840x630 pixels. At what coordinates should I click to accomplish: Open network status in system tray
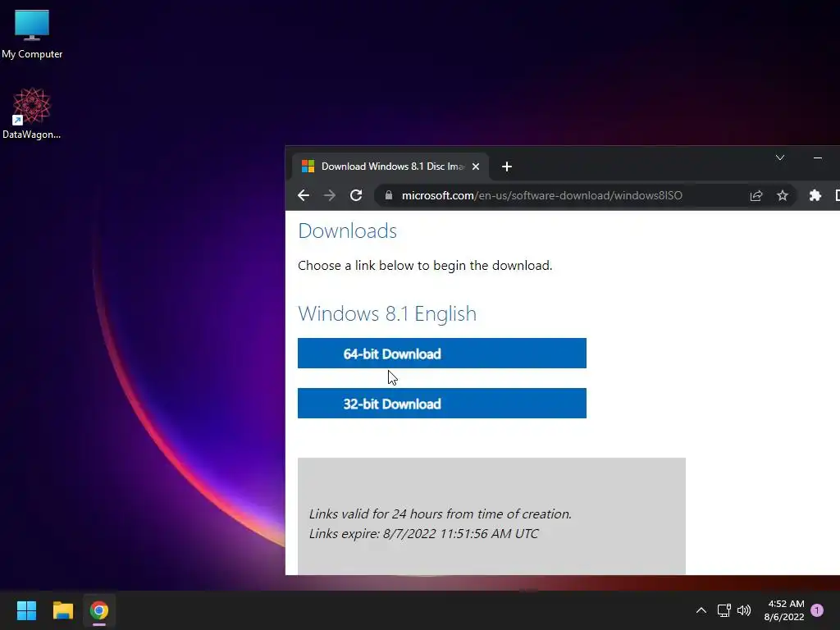[724, 610]
